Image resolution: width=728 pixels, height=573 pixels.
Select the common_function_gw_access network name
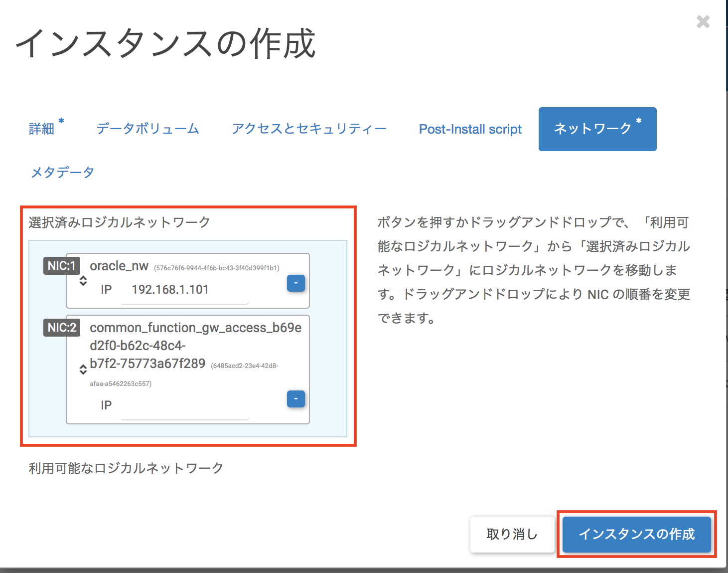[195, 328]
